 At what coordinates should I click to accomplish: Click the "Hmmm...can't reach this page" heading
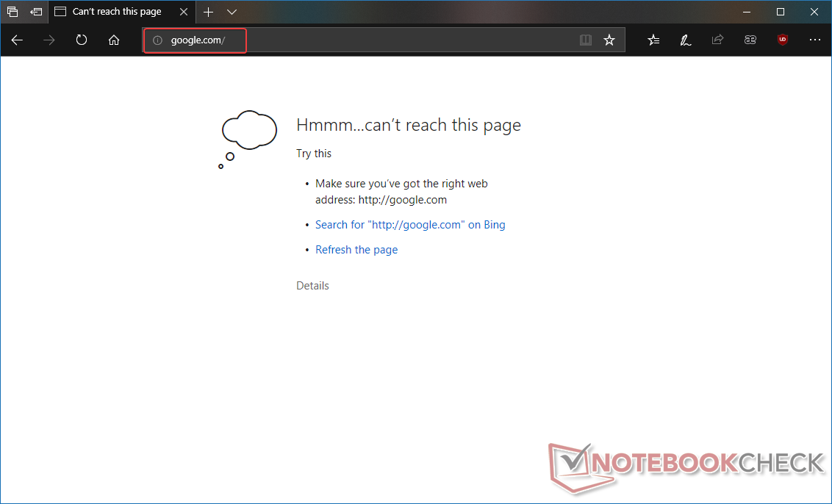coord(409,125)
